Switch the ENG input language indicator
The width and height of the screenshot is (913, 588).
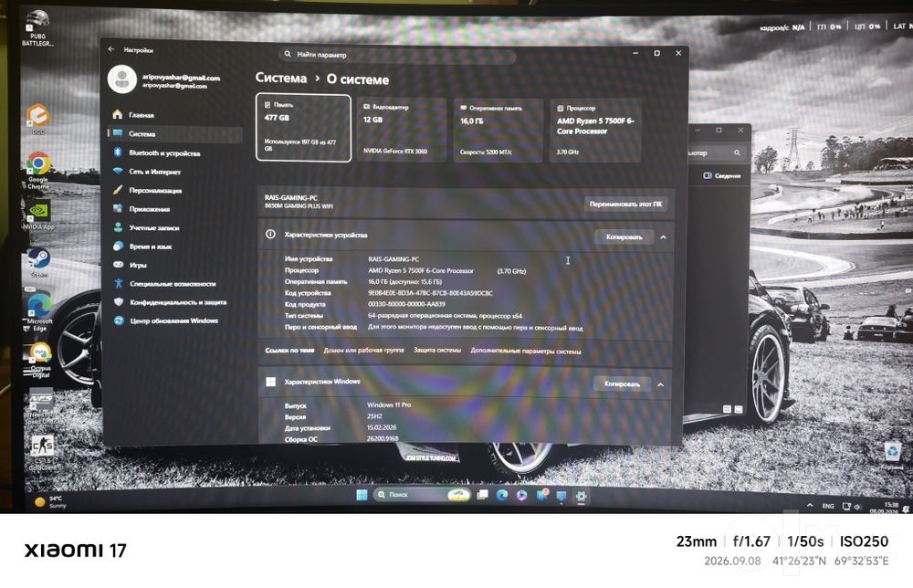click(x=828, y=506)
